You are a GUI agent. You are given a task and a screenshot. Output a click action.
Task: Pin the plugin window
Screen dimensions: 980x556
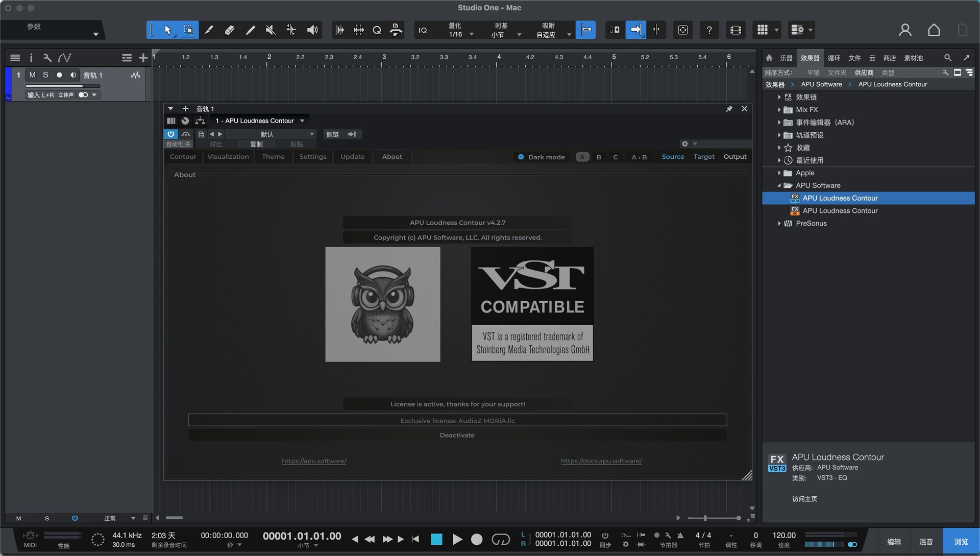(x=729, y=109)
